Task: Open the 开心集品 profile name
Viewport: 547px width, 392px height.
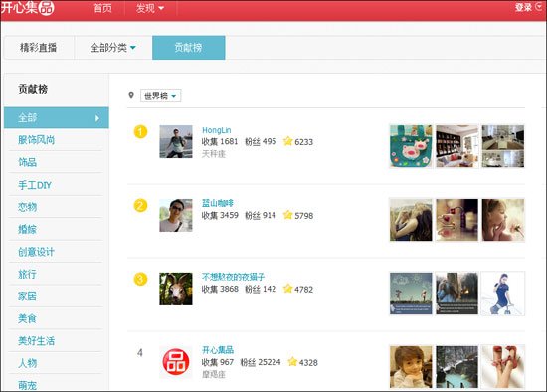Action: click(x=218, y=350)
